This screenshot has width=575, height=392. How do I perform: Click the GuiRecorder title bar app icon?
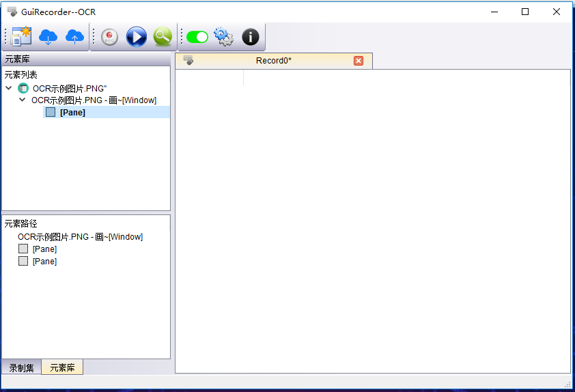point(12,12)
